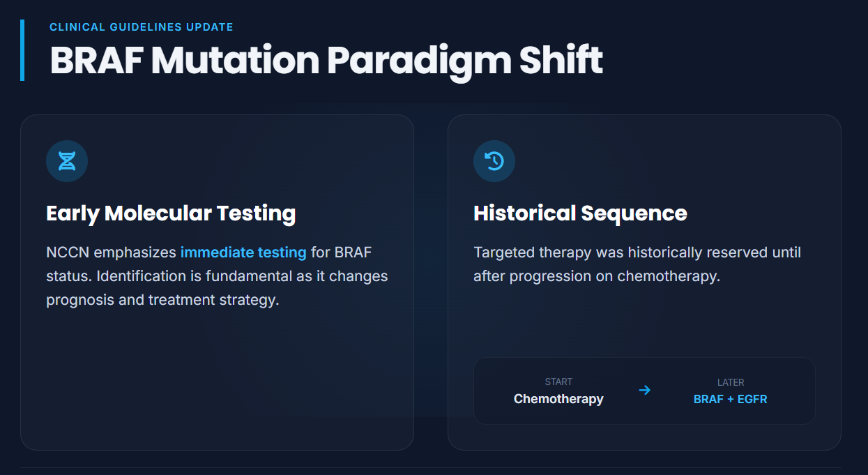Click the DNA helix icon
This screenshot has width=868, height=475.
(x=67, y=161)
